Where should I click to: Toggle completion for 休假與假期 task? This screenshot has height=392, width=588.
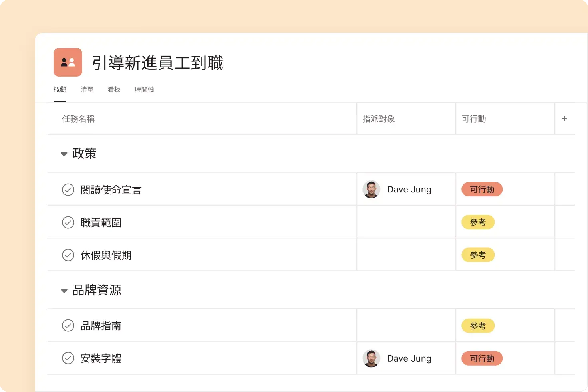(x=68, y=255)
